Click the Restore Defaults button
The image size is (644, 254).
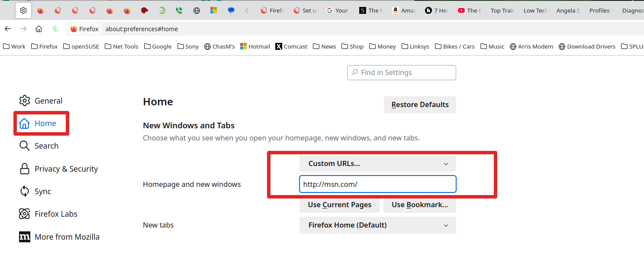pyautogui.click(x=420, y=105)
